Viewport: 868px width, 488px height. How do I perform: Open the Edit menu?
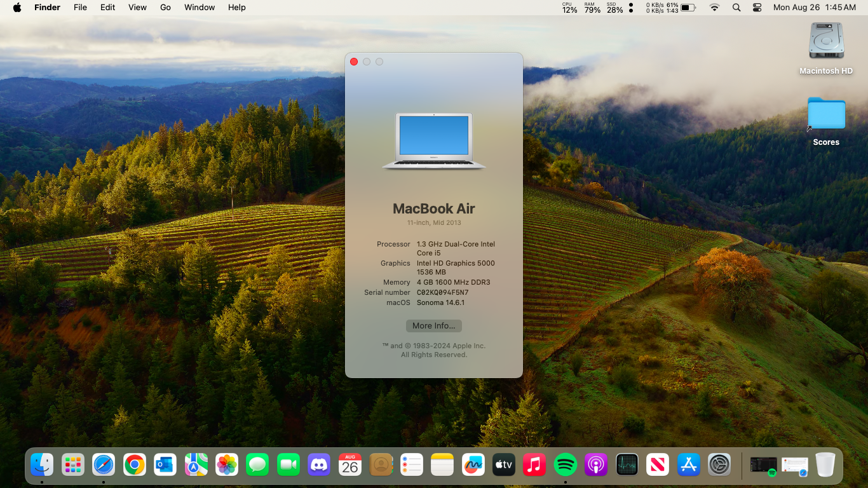107,8
